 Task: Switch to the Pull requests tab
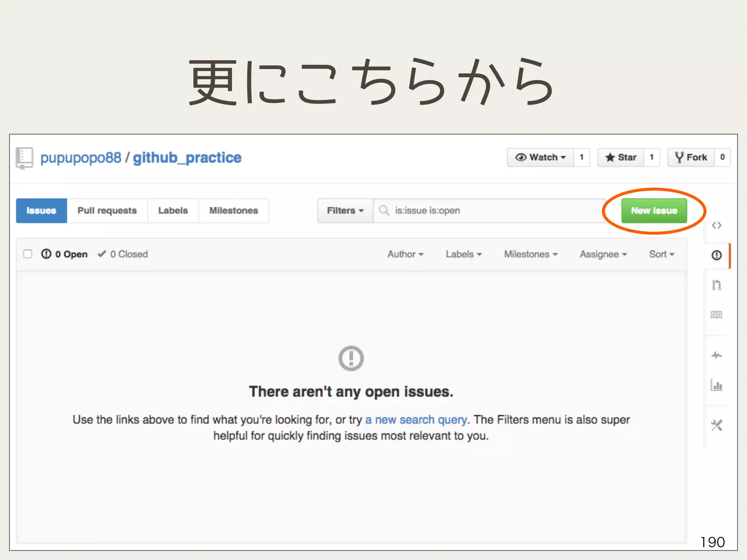click(107, 211)
